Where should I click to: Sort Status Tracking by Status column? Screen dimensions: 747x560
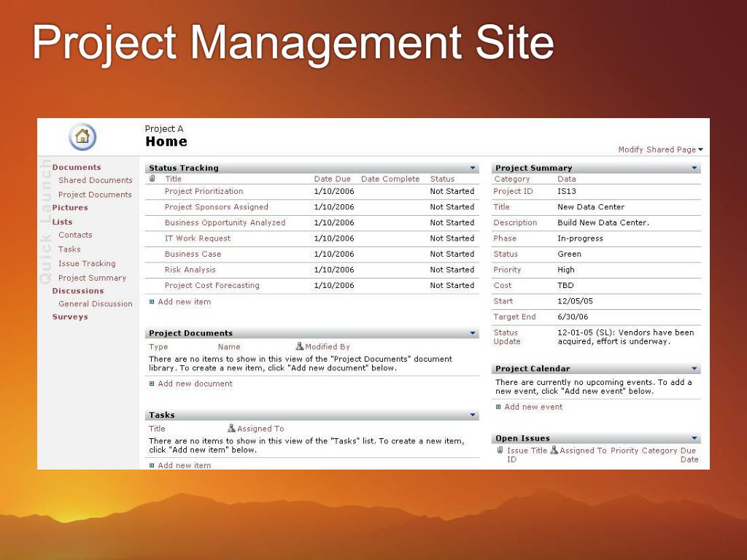442,179
